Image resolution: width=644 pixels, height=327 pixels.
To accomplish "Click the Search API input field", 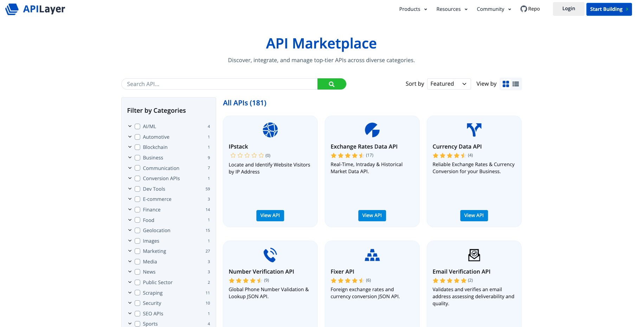I will pos(219,84).
